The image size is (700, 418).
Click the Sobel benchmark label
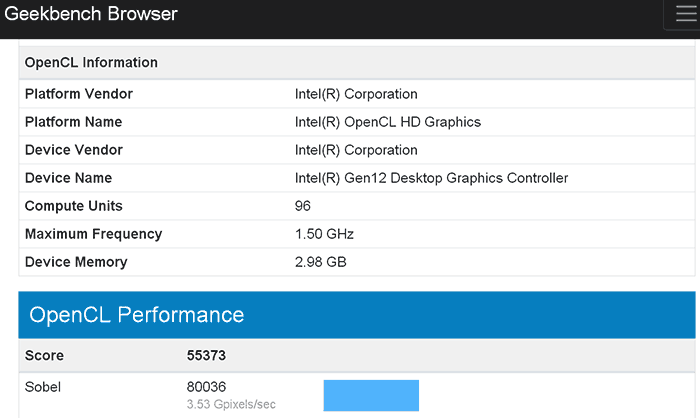(x=42, y=387)
